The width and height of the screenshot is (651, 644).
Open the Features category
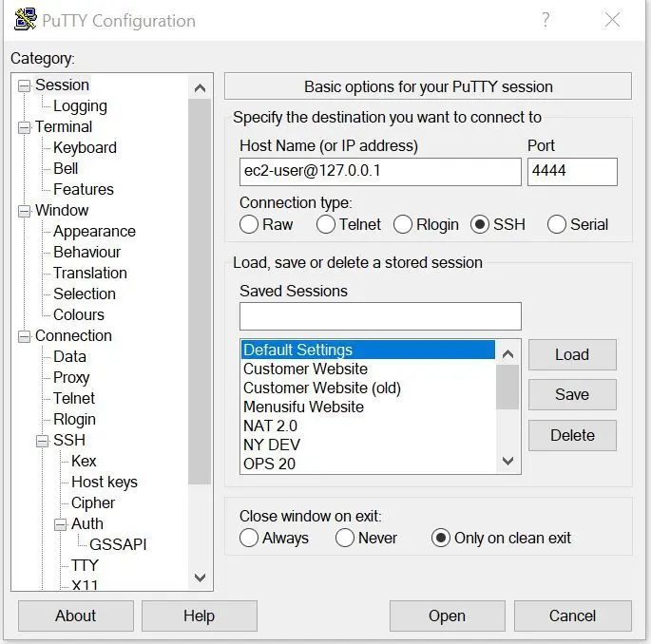84,190
